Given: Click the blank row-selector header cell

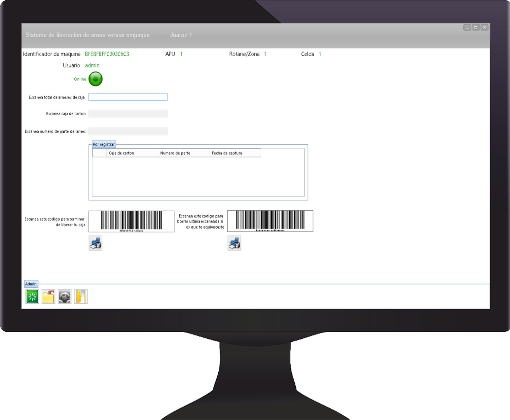Looking at the screenshot, I should click(99, 153).
